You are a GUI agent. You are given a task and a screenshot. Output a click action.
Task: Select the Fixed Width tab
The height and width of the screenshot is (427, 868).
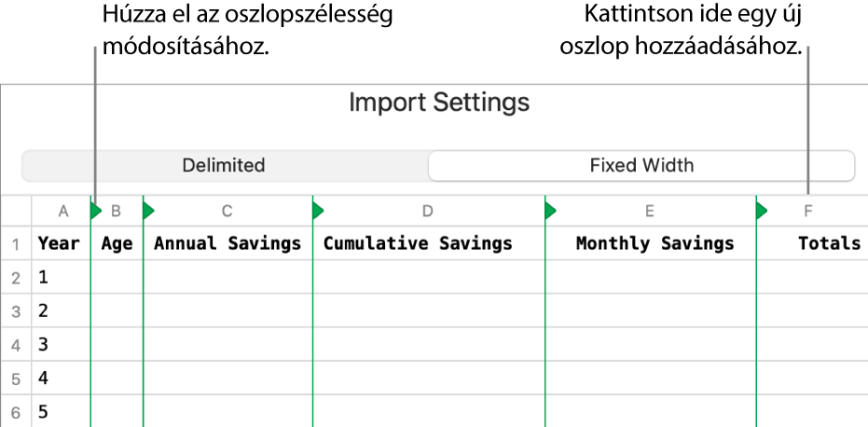point(641,166)
